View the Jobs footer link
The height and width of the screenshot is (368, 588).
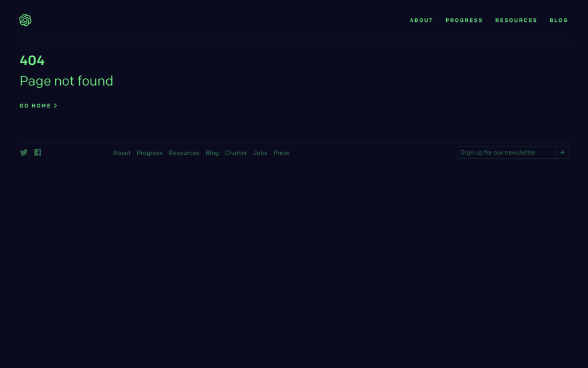click(260, 153)
